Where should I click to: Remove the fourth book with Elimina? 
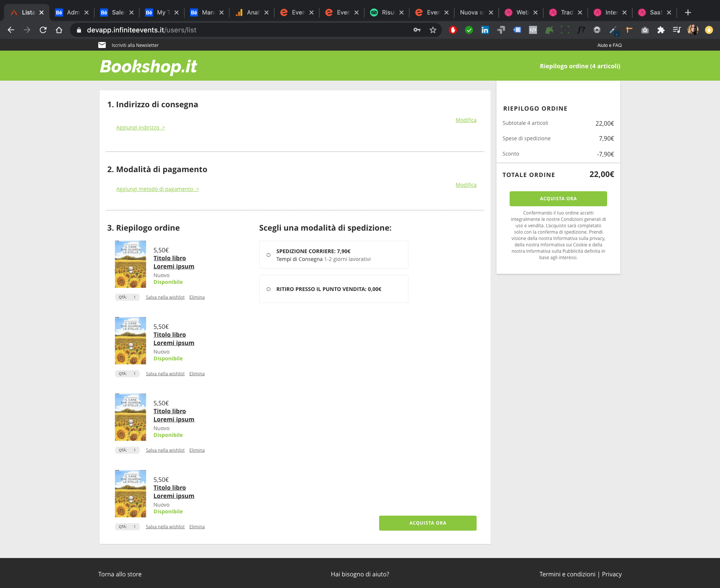pyautogui.click(x=197, y=527)
